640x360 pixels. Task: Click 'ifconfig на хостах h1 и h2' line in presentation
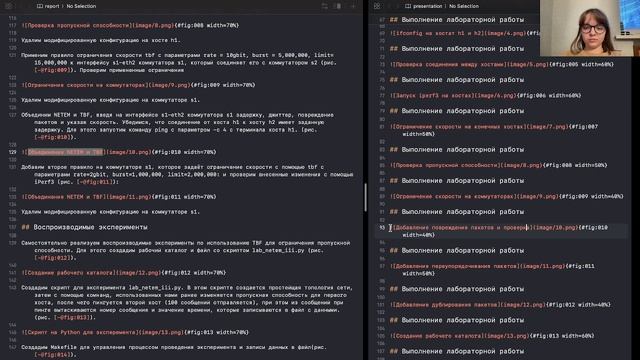(x=465, y=33)
